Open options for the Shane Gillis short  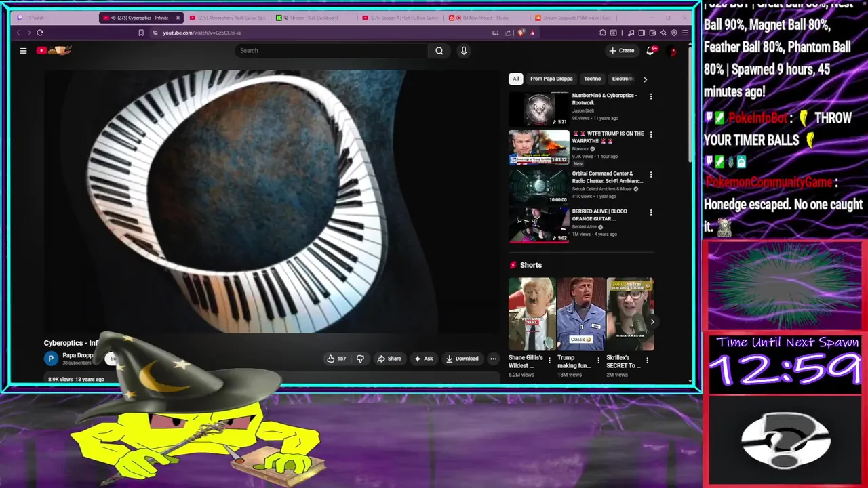coord(549,361)
